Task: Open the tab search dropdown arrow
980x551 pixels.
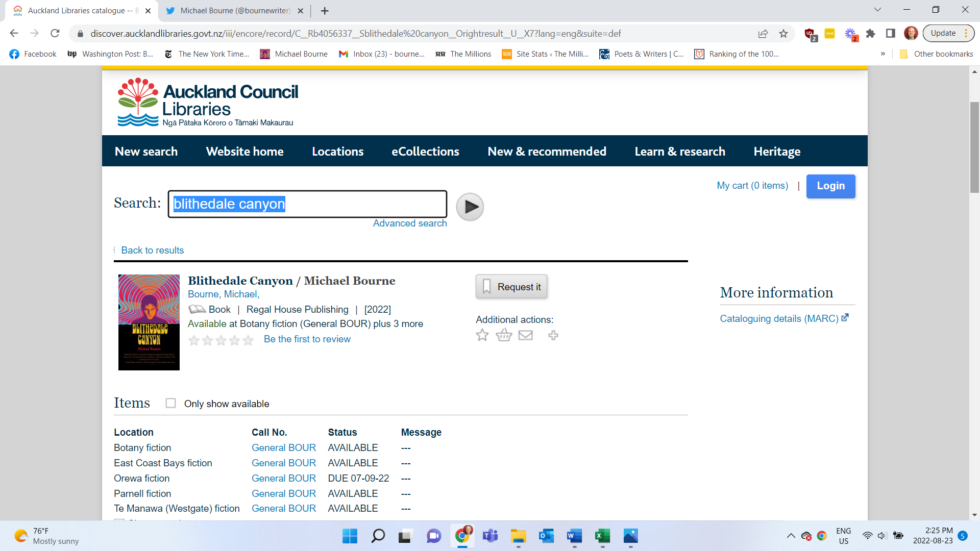Action: [x=877, y=10]
